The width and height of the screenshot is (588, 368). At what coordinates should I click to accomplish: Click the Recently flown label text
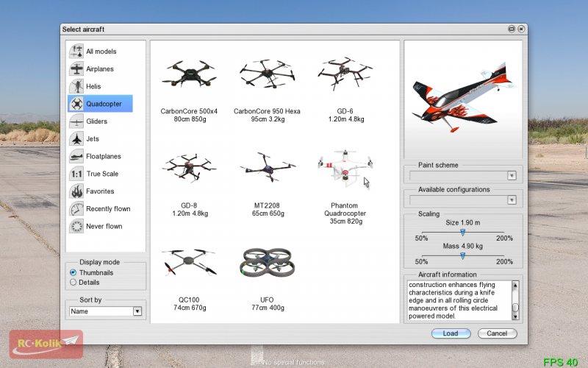(108, 209)
